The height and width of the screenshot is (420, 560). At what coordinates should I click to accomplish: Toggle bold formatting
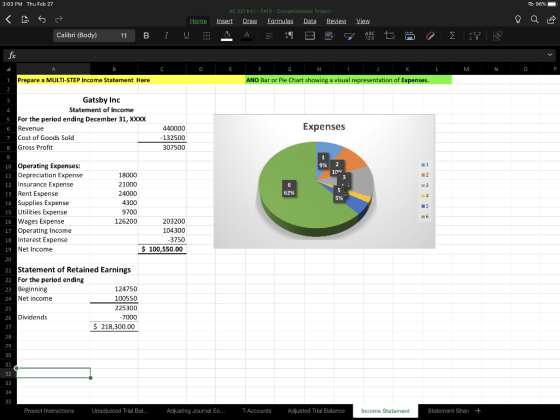(x=146, y=35)
